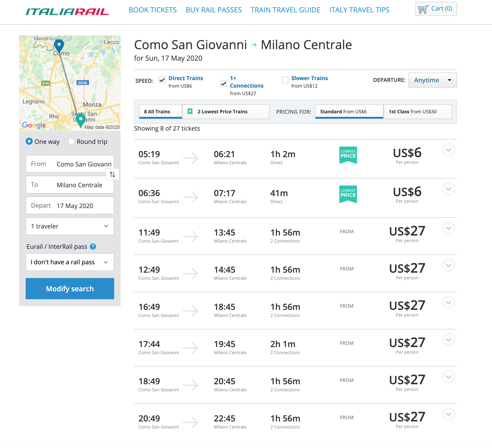Switch to 2 Lowest Price Trains tab

tap(226, 112)
